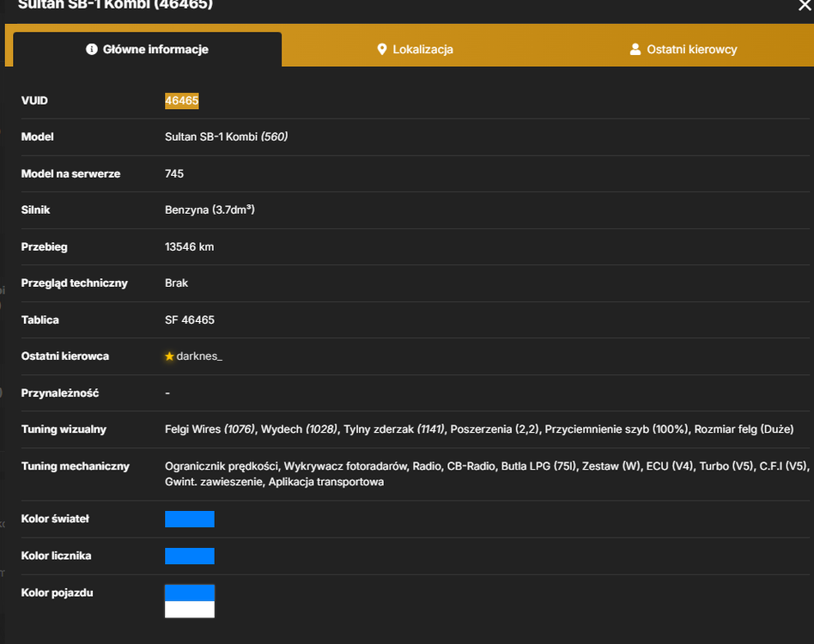Click the Kolor pojazdu blue top swatch
814x644 pixels.
pos(190,592)
